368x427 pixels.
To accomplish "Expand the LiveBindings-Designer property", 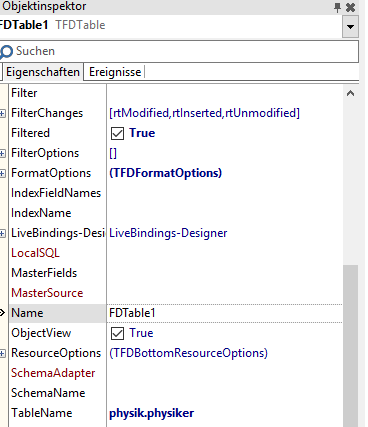I will tap(3, 233).
